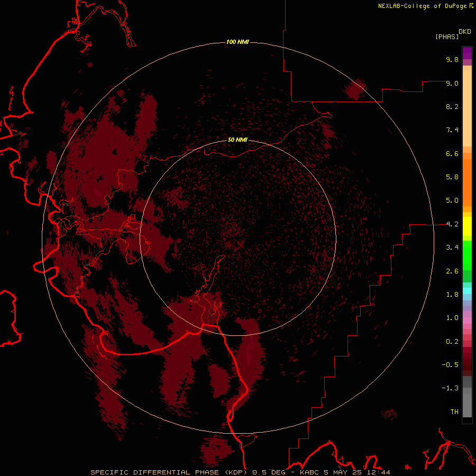Click the 7.4 legend value

[x=452, y=130]
